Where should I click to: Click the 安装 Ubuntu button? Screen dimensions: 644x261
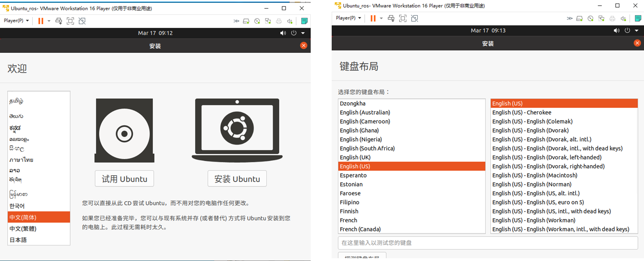237,178
